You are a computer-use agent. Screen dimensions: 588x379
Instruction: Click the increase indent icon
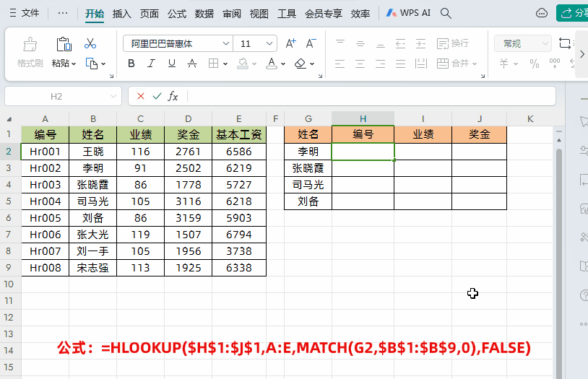pyautogui.click(x=420, y=43)
